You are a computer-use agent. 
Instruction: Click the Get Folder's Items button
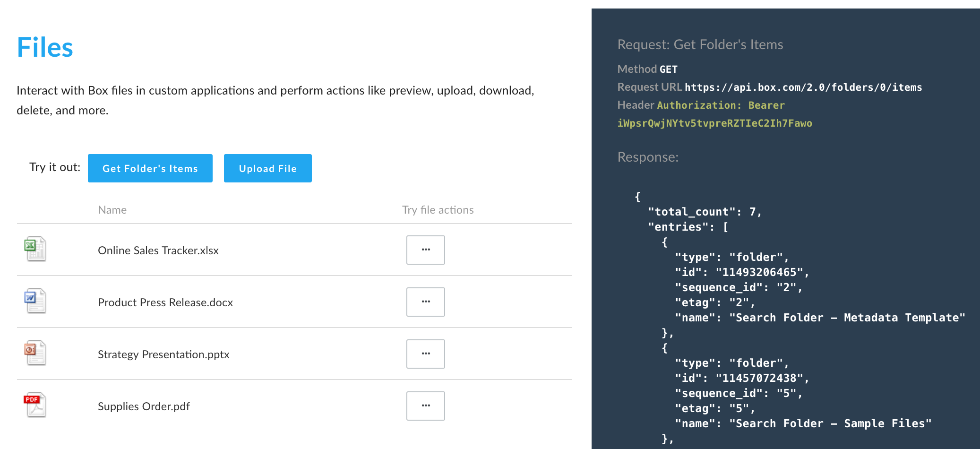click(150, 168)
